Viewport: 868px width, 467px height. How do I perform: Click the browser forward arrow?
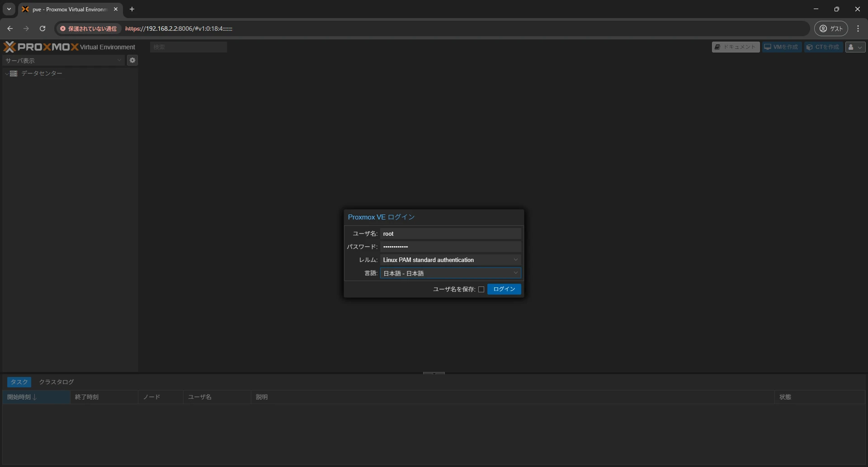26,29
